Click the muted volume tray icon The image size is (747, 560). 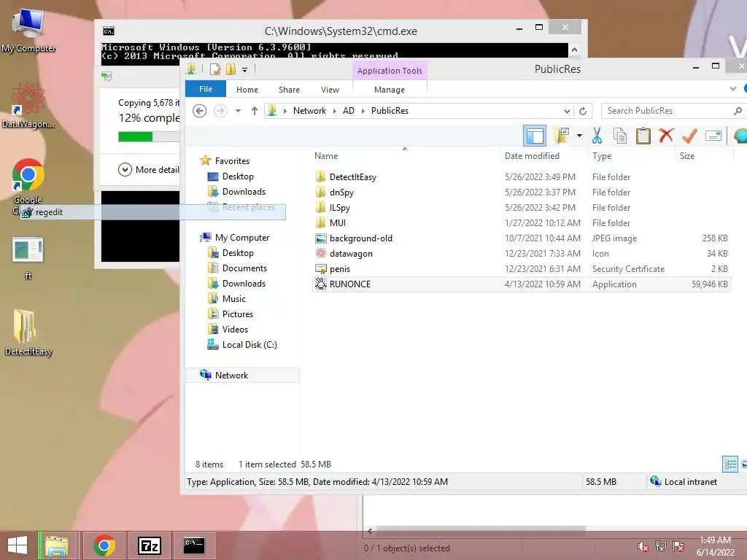(x=643, y=546)
